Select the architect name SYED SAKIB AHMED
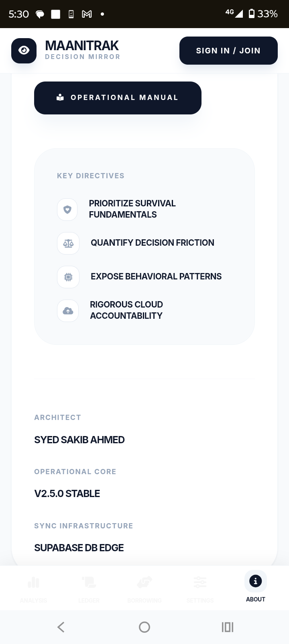The width and height of the screenshot is (289, 644). [x=79, y=440]
